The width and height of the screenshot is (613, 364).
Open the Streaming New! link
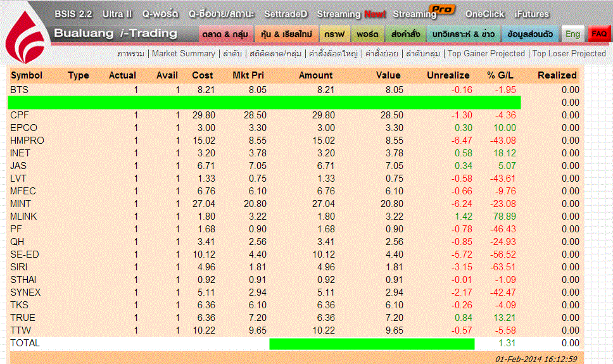point(351,14)
